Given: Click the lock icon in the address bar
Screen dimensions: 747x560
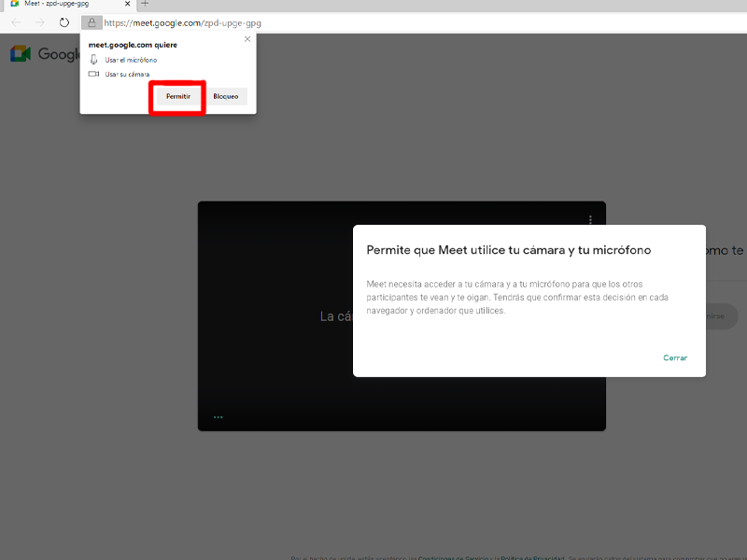Looking at the screenshot, I should [x=92, y=22].
